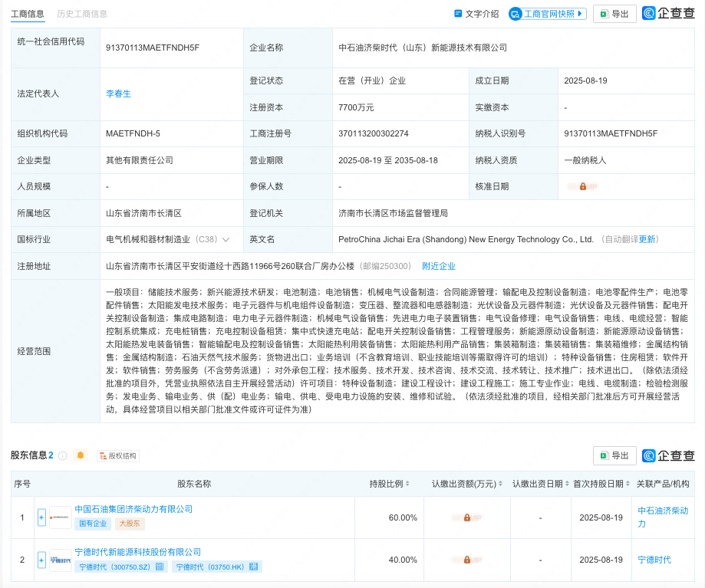Screen dimensions: 705x588
Task: Click 组织机构代码 value MAETFNDH-5
Action: pyautogui.click(x=133, y=133)
